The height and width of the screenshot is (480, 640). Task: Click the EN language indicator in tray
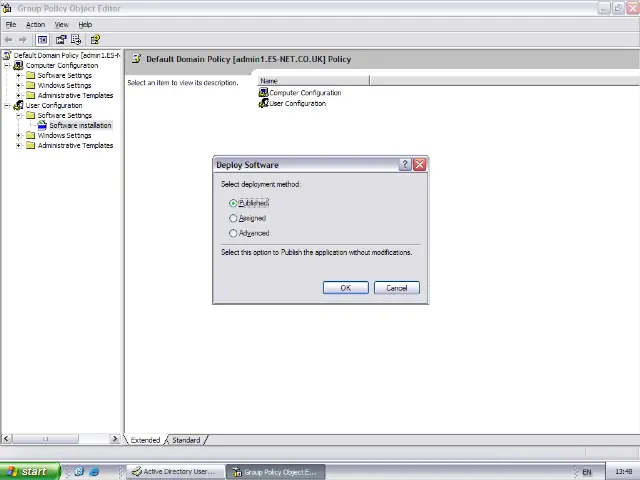pos(587,472)
